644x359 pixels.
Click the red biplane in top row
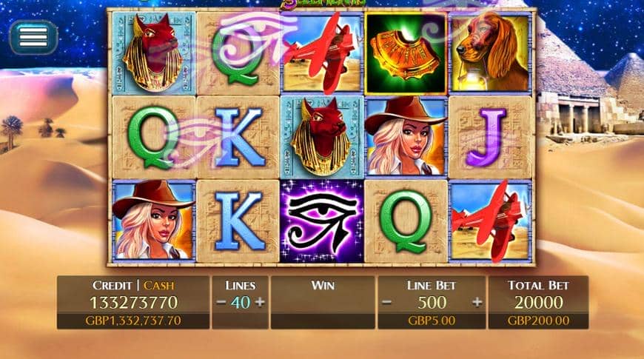[x=321, y=53]
